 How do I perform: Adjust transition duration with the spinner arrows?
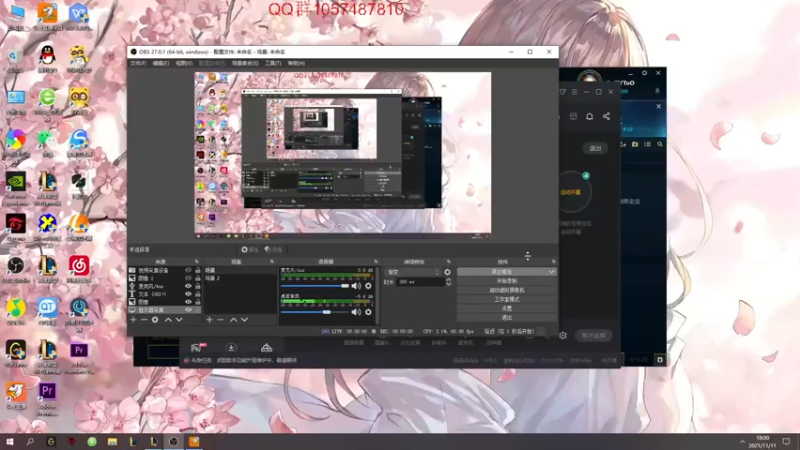[x=448, y=282]
